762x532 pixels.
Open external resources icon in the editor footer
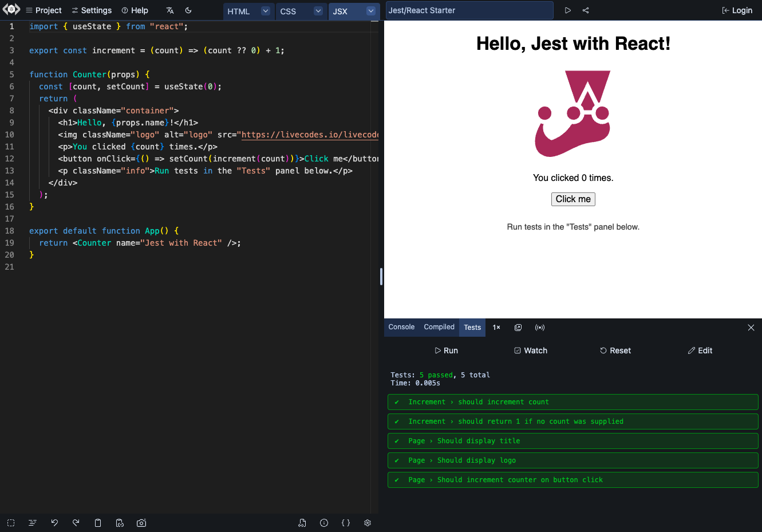pyautogui.click(x=302, y=523)
